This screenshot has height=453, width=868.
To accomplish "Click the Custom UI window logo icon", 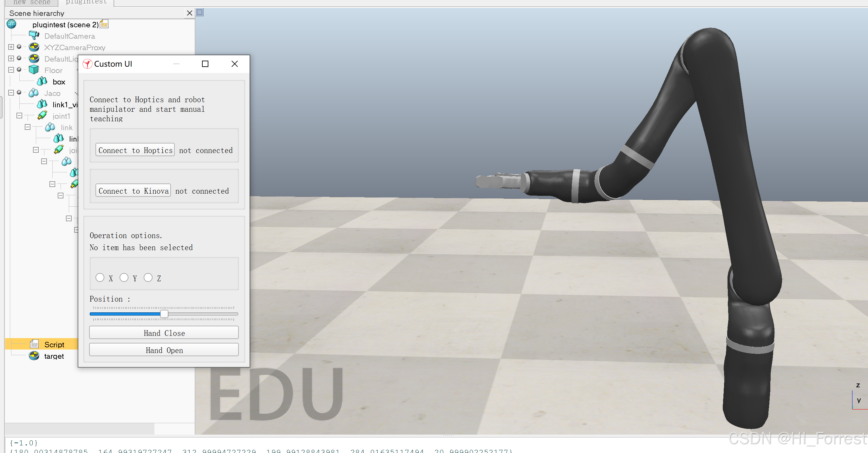I will tap(88, 64).
